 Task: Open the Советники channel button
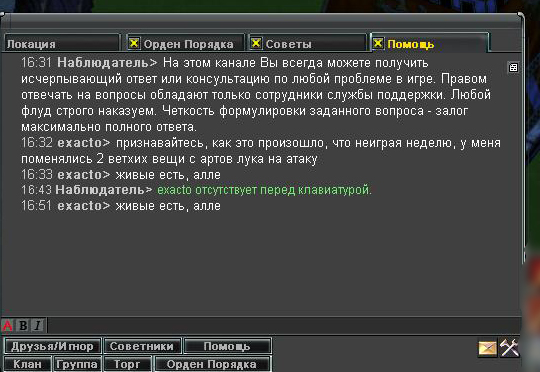click(x=142, y=346)
